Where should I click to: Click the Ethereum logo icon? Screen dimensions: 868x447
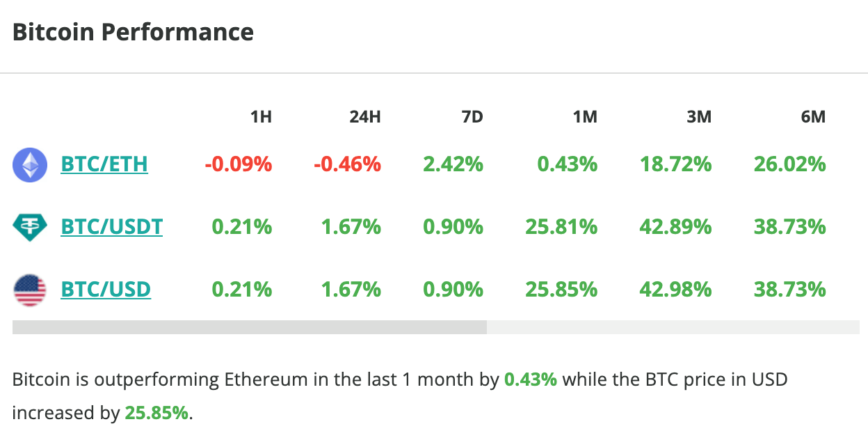pyautogui.click(x=30, y=165)
